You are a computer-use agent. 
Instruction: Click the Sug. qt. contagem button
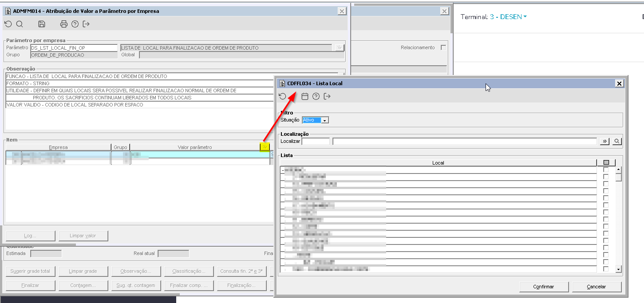pos(136,285)
